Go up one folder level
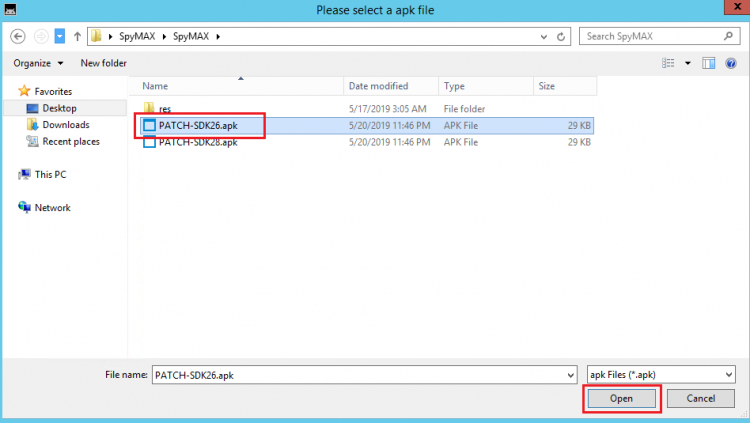 pyautogui.click(x=77, y=37)
